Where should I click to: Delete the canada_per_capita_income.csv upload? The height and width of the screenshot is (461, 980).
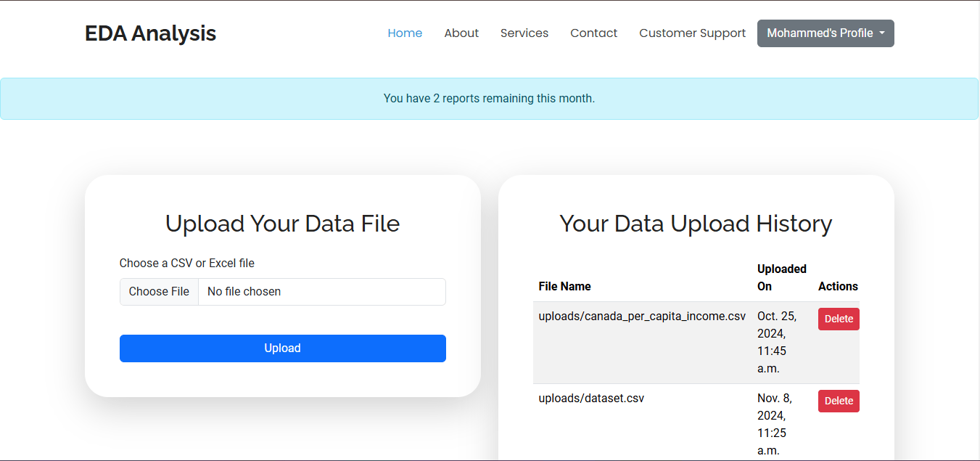[839, 319]
